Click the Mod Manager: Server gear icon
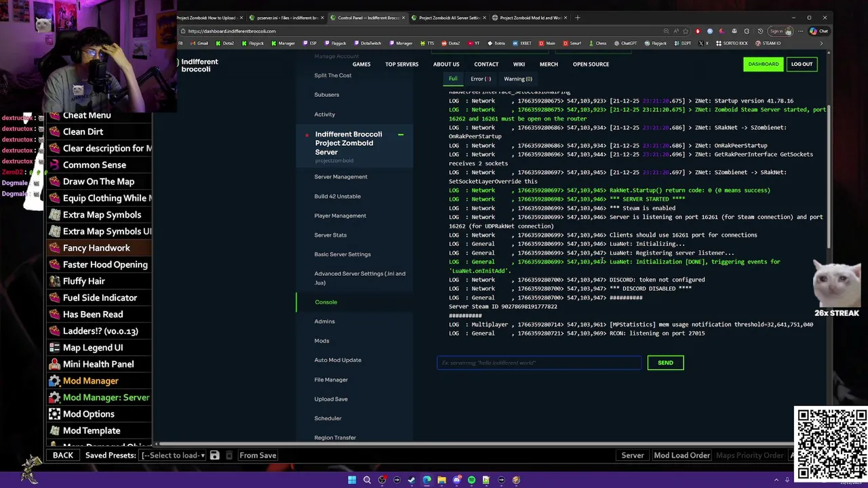Image resolution: width=868 pixels, height=488 pixels. (x=54, y=398)
